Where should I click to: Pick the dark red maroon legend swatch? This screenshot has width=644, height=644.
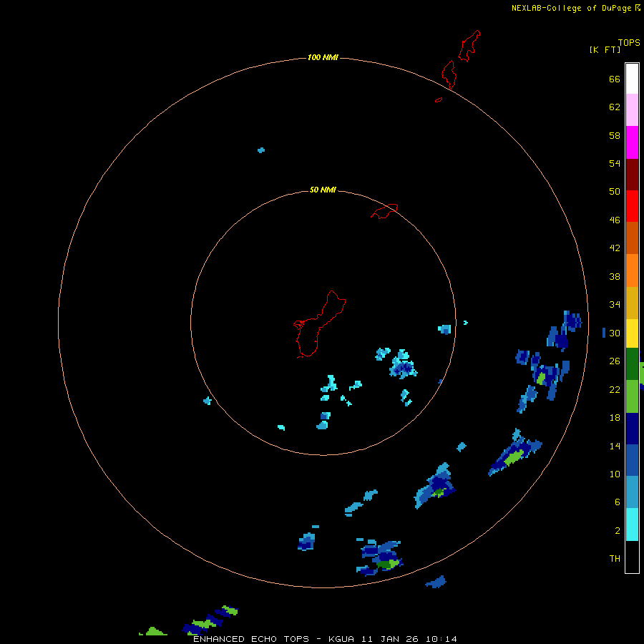(632, 175)
